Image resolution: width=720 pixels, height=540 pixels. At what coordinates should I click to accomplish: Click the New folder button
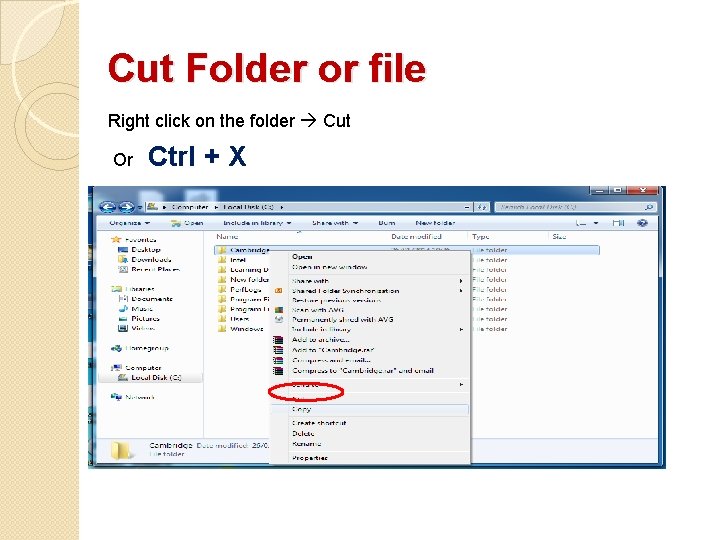click(x=435, y=223)
